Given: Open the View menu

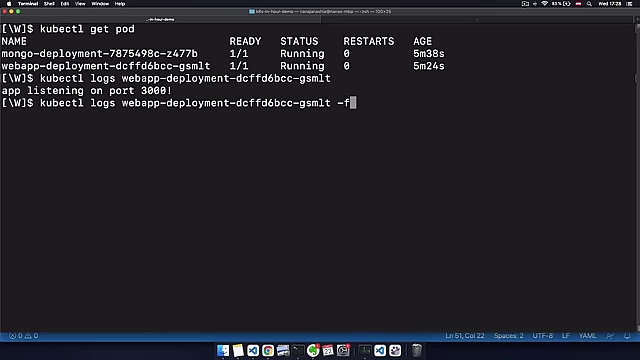Looking at the screenshot, I should (80, 4).
